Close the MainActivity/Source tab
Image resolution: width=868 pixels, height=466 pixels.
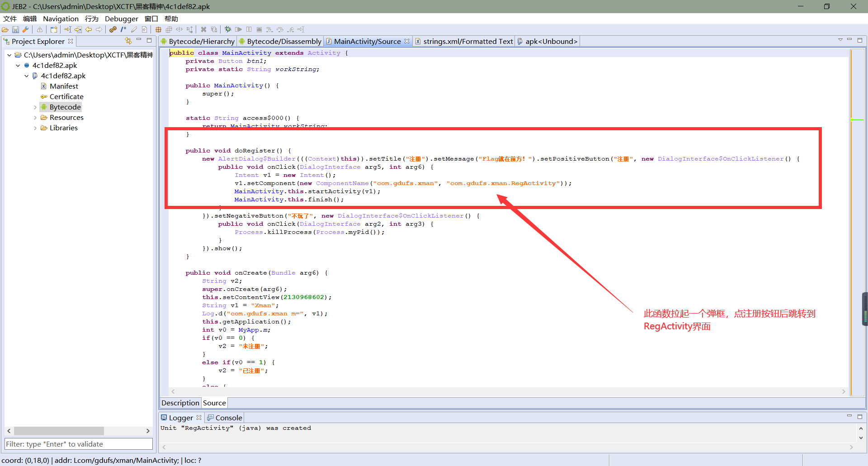click(x=407, y=41)
